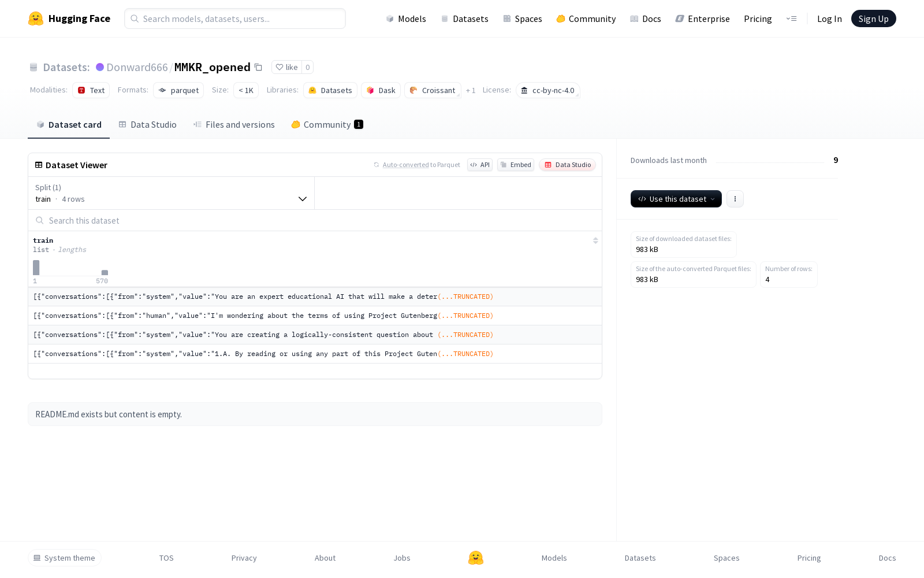The image size is (924, 578).
Task: Click the size less than 1K tag
Action: (x=246, y=90)
